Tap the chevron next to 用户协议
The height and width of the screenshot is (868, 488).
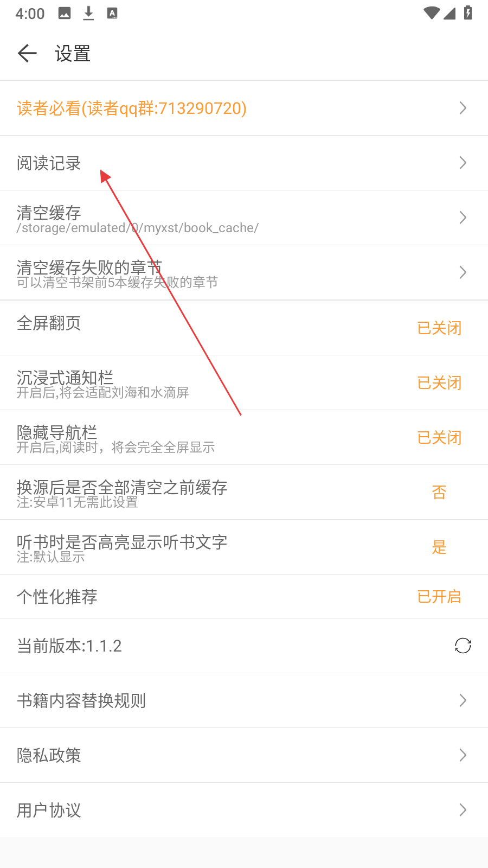click(x=463, y=809)
